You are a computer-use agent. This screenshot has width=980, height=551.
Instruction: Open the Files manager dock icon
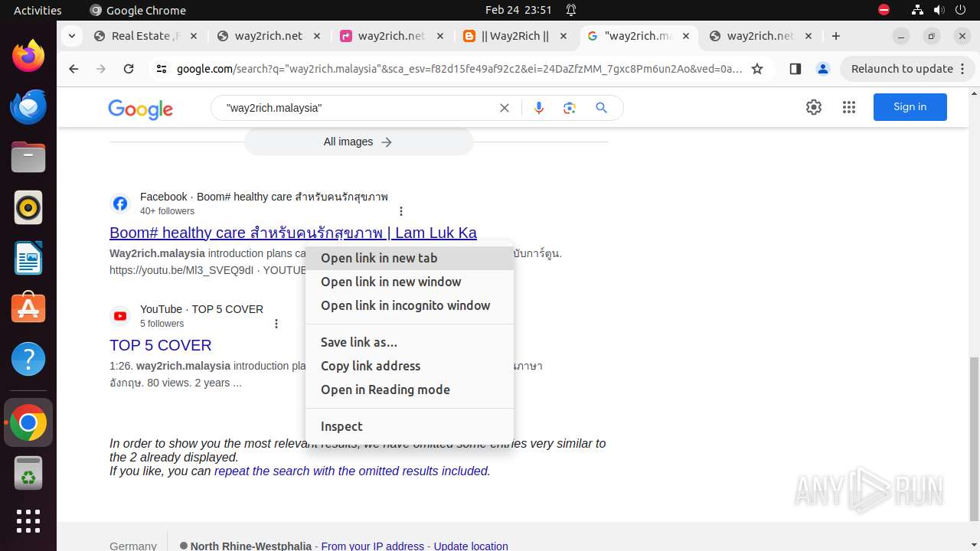[28, 157]
